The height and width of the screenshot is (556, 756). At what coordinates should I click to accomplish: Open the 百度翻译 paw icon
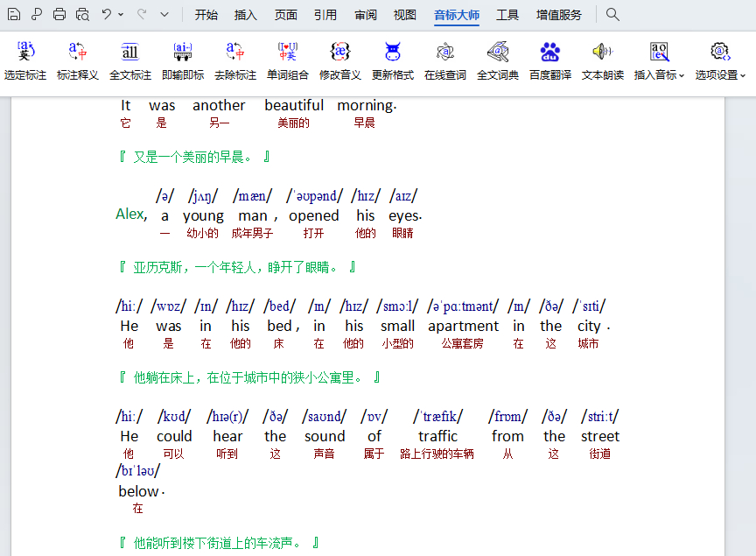pos(550,52)
